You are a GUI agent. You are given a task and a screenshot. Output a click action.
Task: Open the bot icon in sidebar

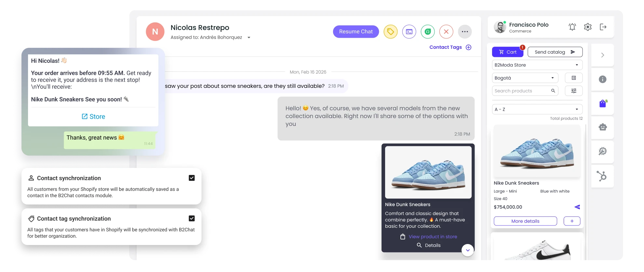(602, 127)
